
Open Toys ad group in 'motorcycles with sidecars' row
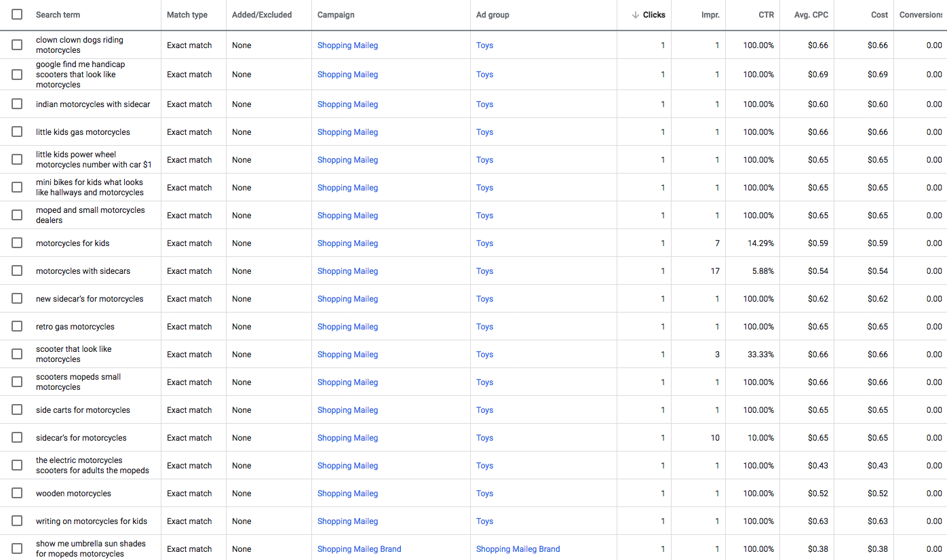coord(484,271)
